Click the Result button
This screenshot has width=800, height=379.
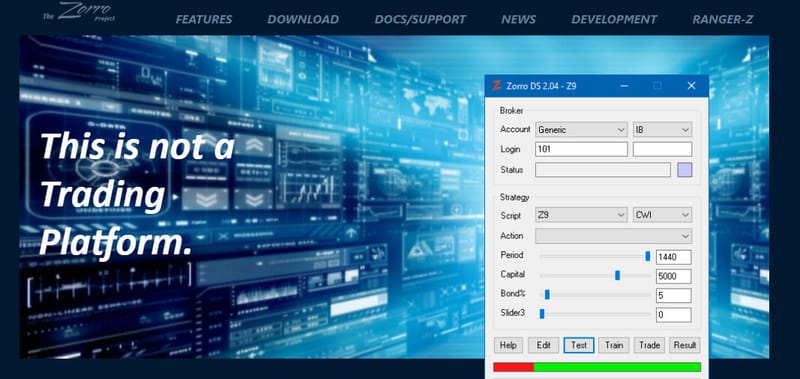click(685, 345)
